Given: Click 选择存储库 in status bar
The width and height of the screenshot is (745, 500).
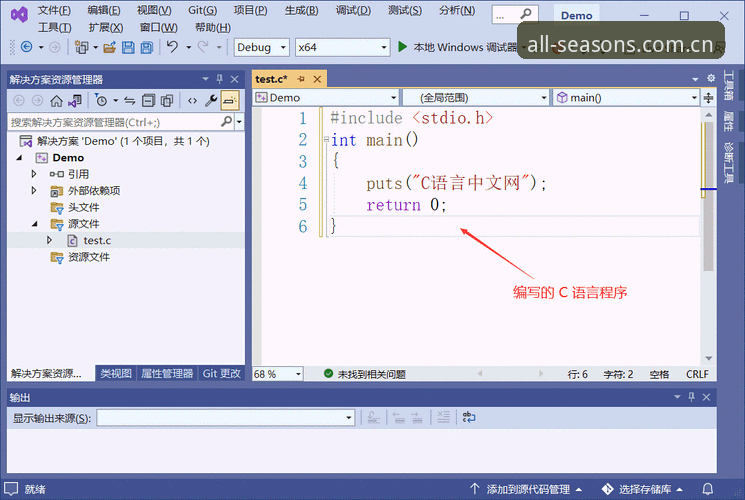Looking at the screenshot, I should (642, 489).
